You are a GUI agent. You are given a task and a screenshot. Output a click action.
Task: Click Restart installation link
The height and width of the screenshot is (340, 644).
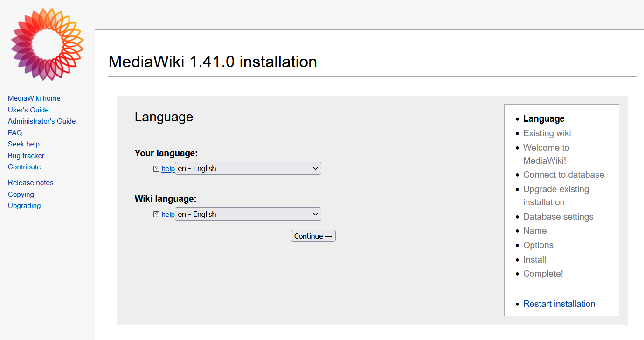pyautogui.click(x=559, y=304)
